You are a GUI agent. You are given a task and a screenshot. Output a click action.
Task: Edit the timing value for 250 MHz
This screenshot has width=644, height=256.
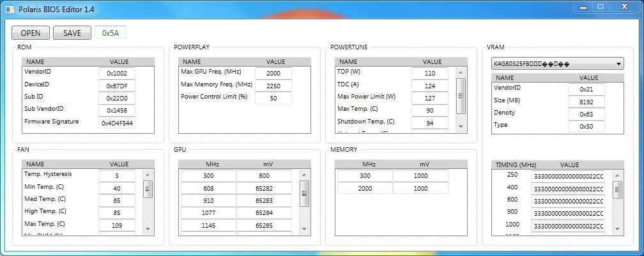[568, 177]
